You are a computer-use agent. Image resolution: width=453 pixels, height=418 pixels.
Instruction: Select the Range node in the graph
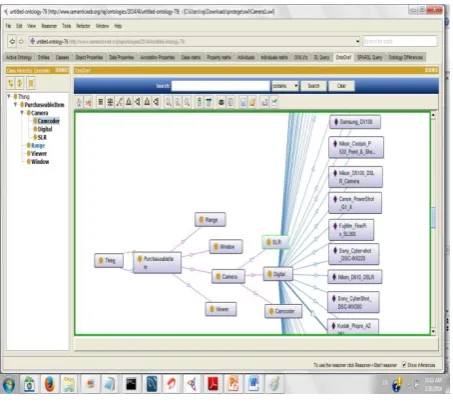(x=210, y=220)
